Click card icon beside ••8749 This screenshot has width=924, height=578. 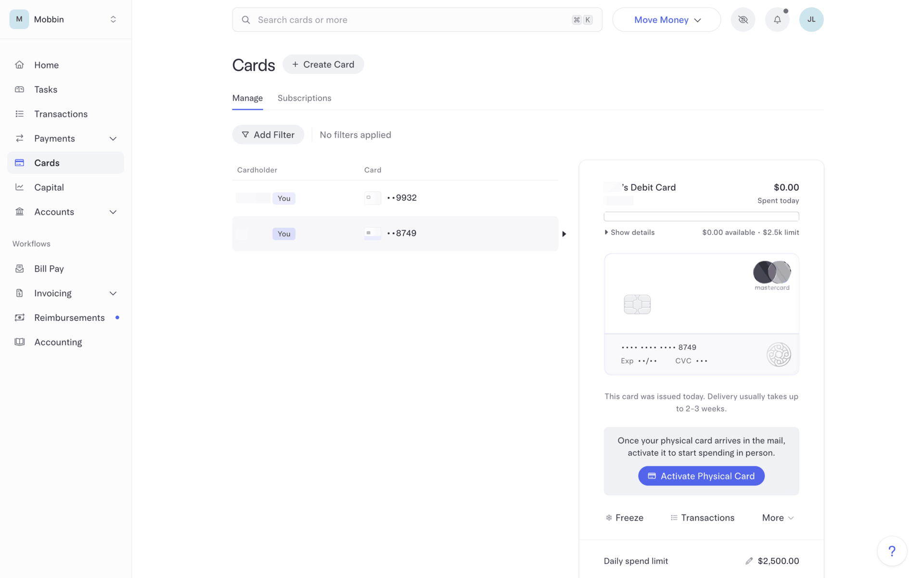372,234
